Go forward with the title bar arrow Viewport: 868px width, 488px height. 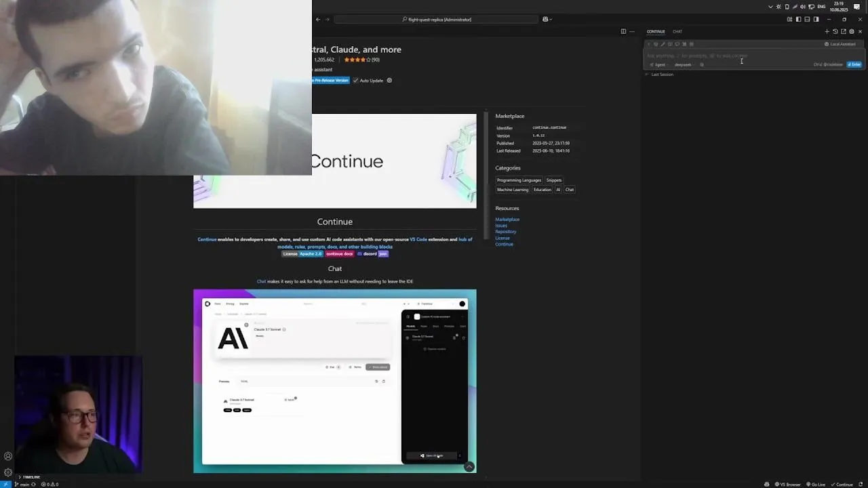click(x=328, y=19)
